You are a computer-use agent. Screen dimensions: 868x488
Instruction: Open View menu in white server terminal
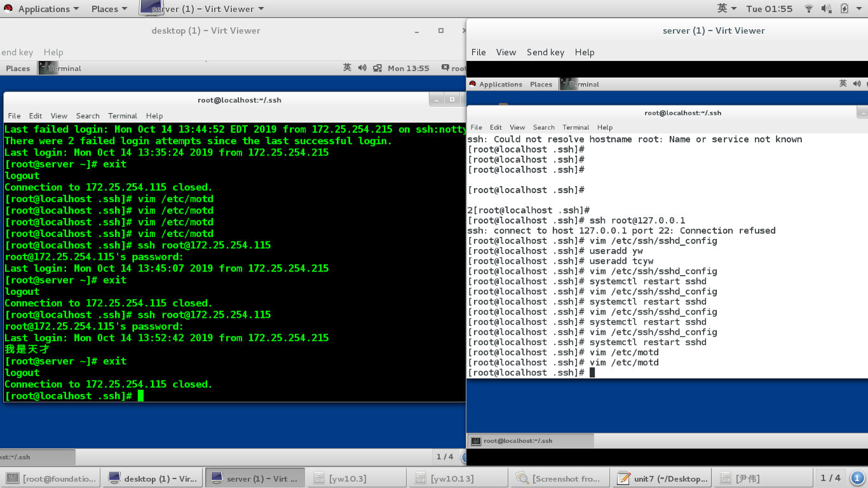[517, 127]
